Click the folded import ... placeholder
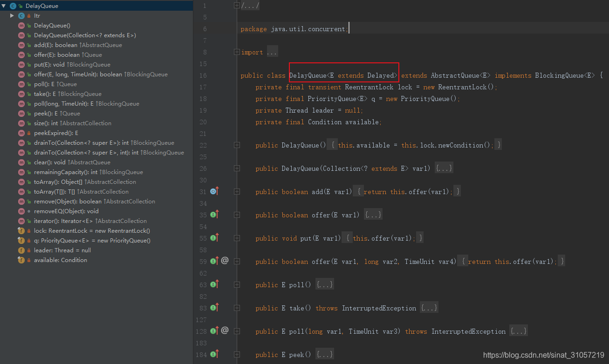The image size is (609, 364). click(x=272, y=52)
